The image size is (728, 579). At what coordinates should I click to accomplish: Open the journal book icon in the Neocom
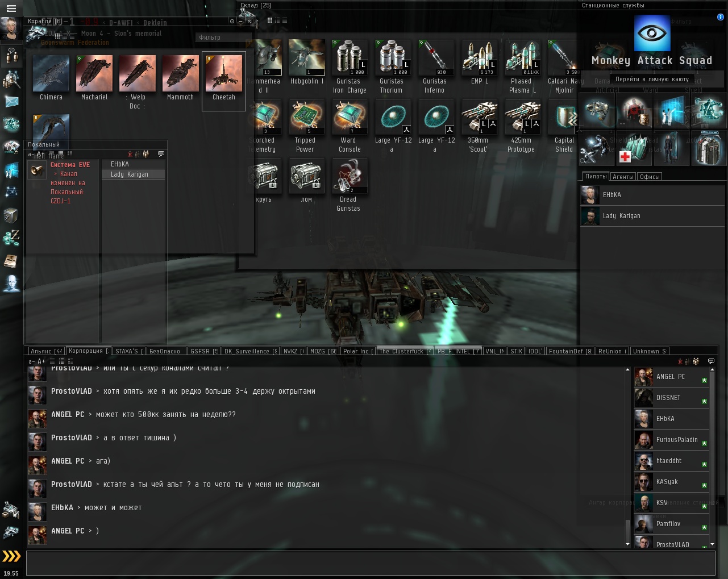(11, 261)
